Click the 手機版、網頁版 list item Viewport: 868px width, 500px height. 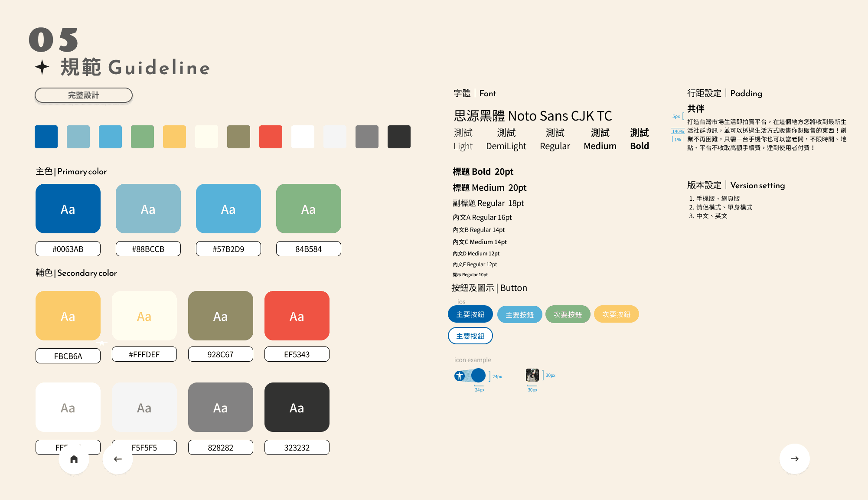718,199
